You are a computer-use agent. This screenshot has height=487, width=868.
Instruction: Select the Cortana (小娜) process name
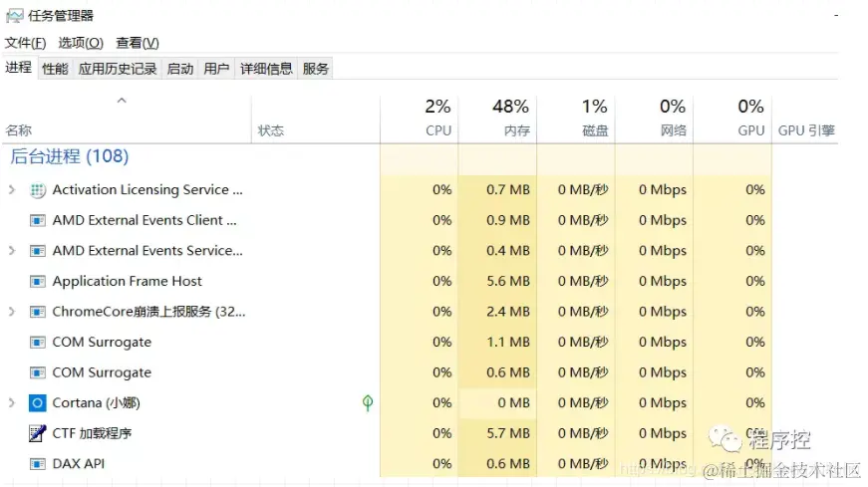97,403
